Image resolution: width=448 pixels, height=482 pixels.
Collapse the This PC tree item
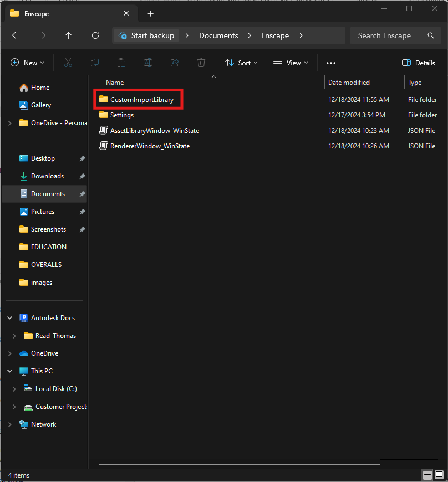click(9, 371)
